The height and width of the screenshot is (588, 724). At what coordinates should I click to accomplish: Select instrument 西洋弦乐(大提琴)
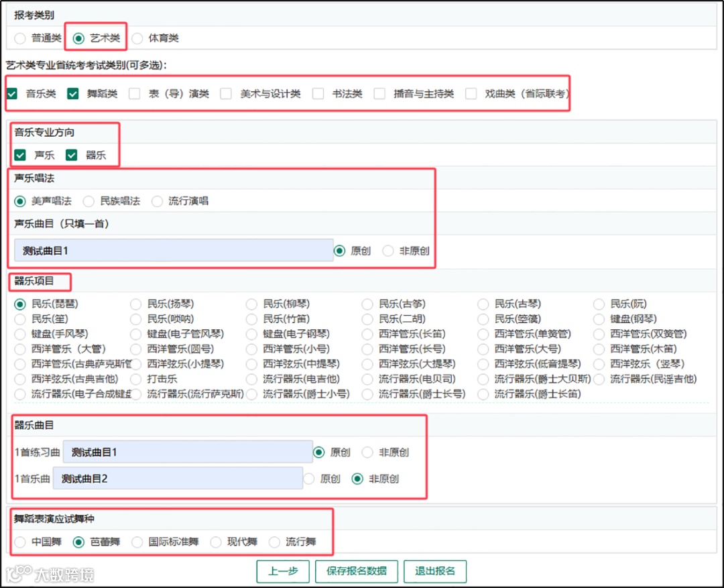coord(367,365)
